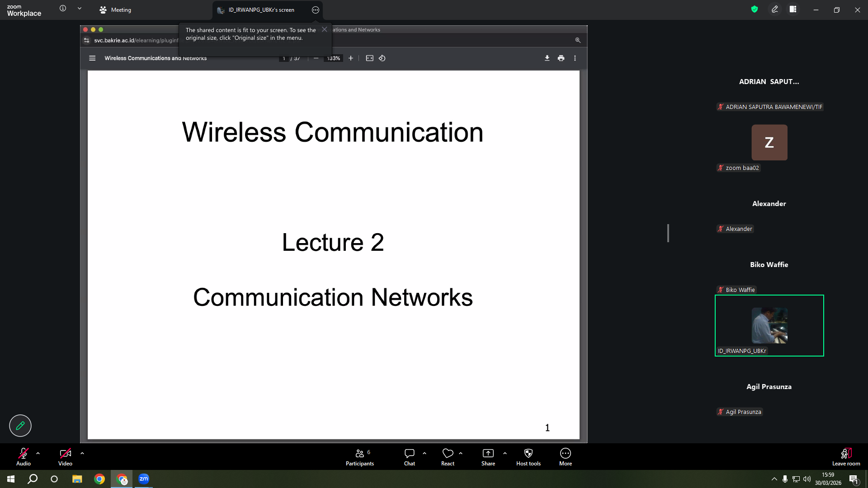Unmute the Audio microphone

click(24, 457)
